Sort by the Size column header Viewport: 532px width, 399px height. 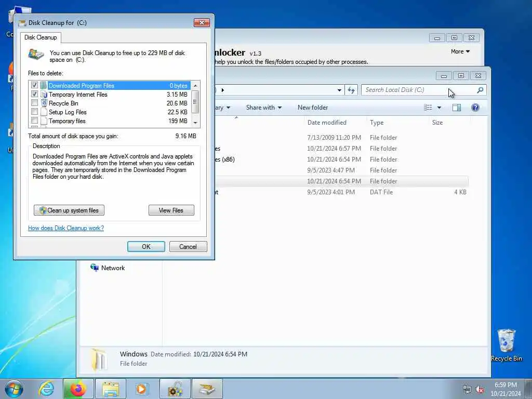point(437,123)
